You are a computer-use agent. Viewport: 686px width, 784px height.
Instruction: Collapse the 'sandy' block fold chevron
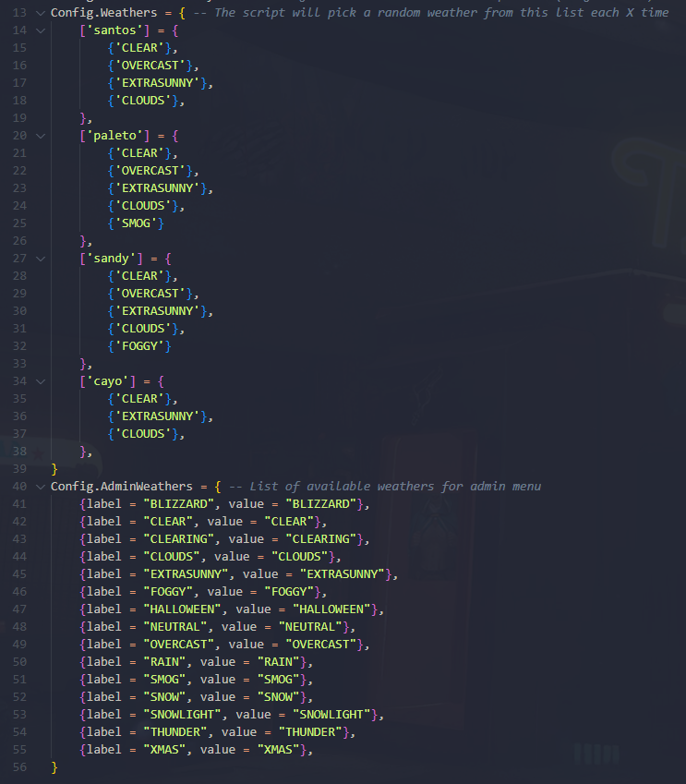click(x=41, y=259)
